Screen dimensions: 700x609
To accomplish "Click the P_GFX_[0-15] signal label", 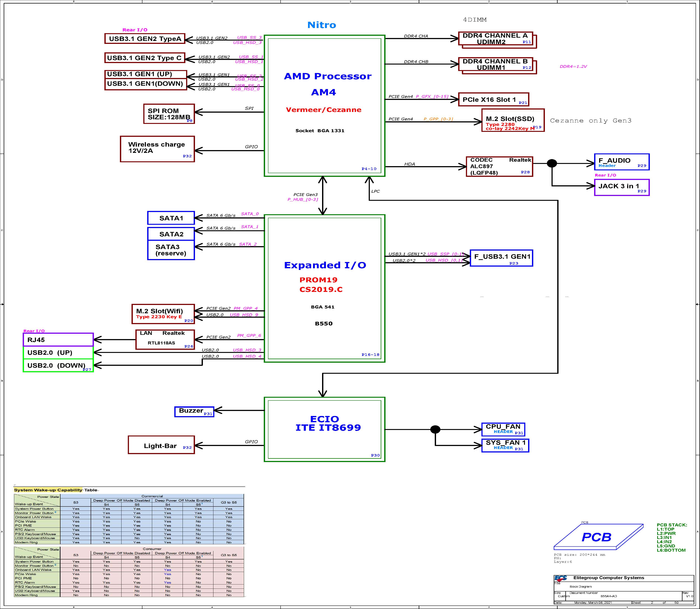I will click(432, 96).
